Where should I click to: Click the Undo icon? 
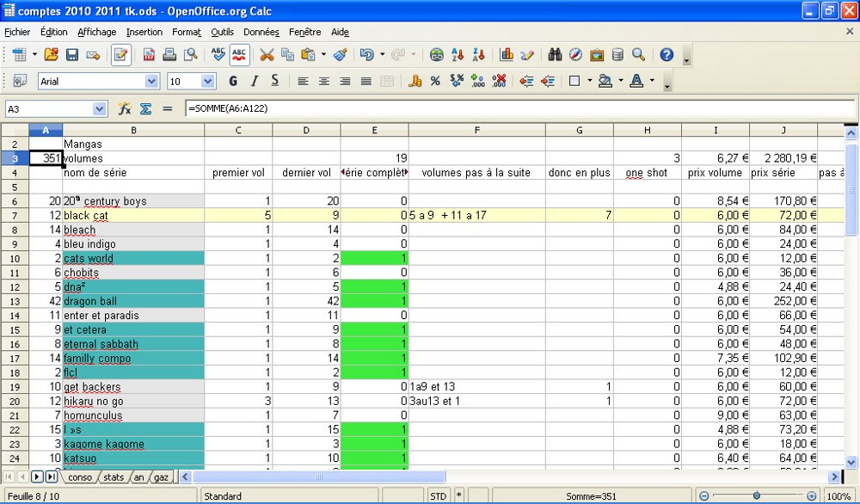pos(367,55)
